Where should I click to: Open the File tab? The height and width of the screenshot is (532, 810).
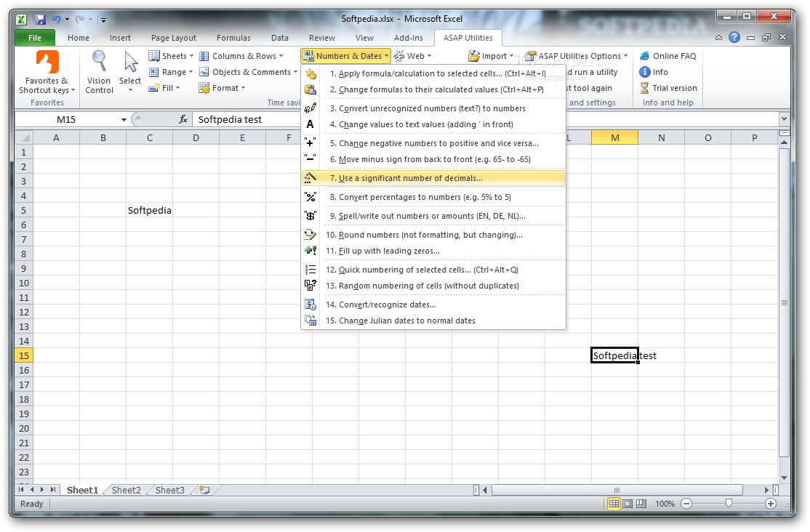click(35, 38)
